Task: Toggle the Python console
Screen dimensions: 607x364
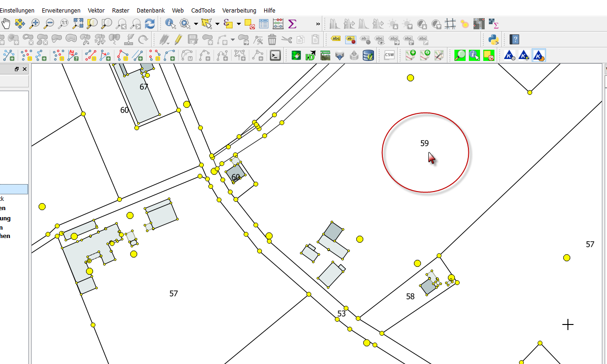Action: click(494, 39)
